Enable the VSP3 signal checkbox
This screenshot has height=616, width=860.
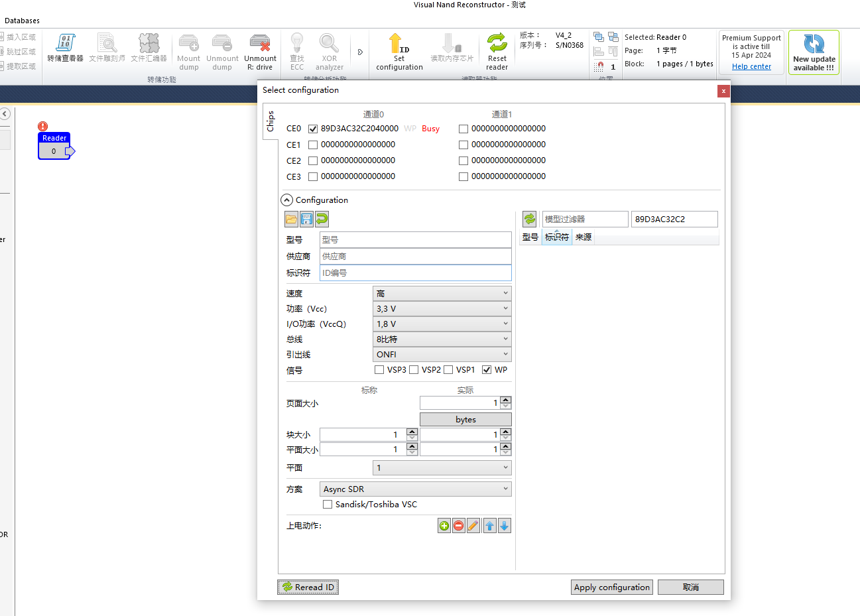[x=379, y=370]
